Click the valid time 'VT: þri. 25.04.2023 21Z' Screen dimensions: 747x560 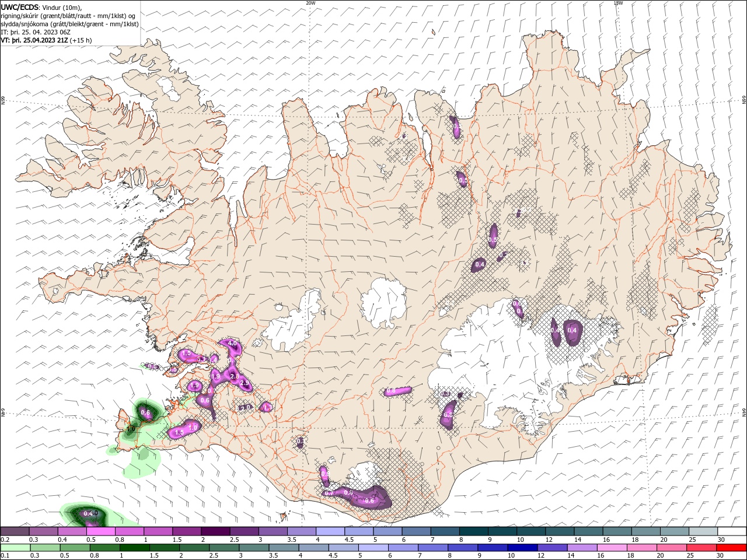coord(34,41)
